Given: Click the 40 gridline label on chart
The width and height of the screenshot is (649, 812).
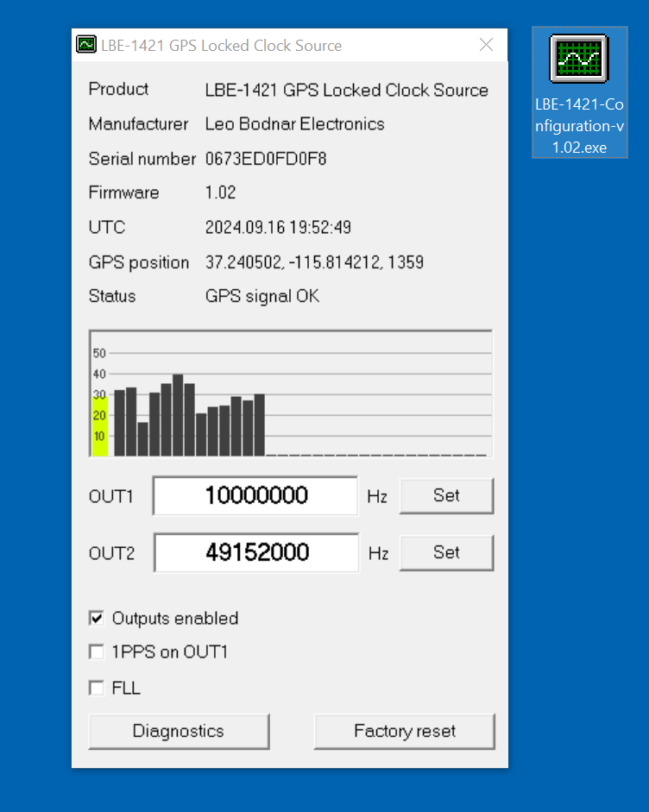Looking at the screenshot, I should (x=99, y=374).
